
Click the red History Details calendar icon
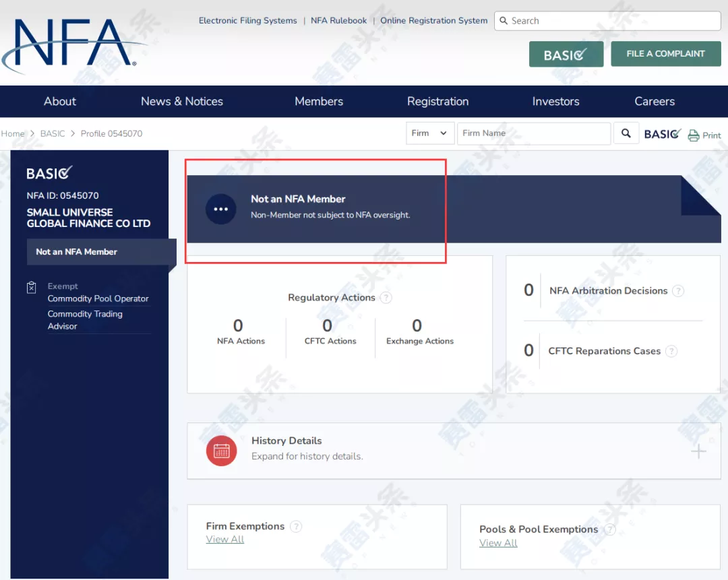[222, 451]
